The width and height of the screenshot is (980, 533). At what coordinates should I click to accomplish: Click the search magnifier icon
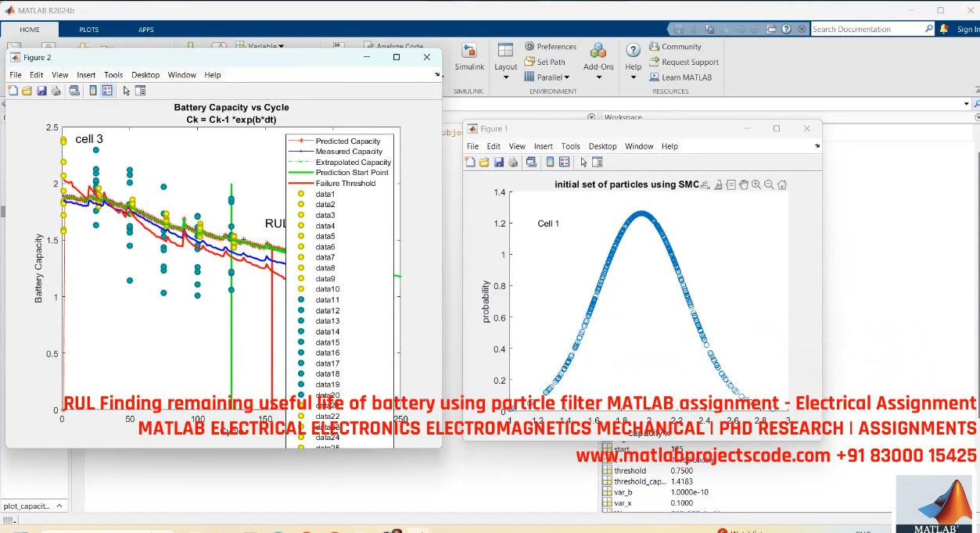click(x=928, y=29)
